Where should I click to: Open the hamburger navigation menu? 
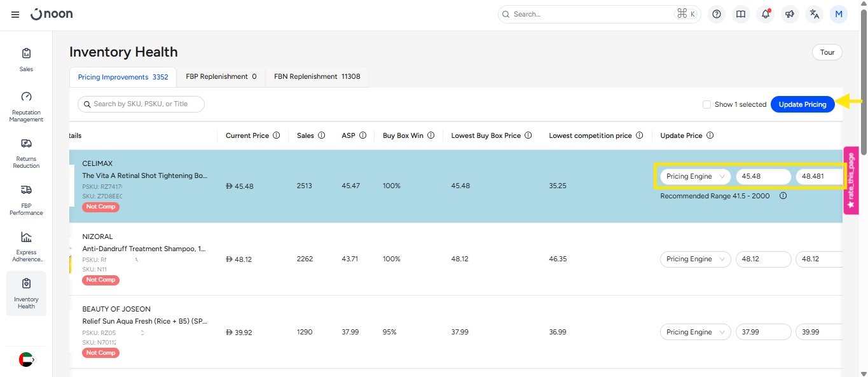[x=15, y=15]
